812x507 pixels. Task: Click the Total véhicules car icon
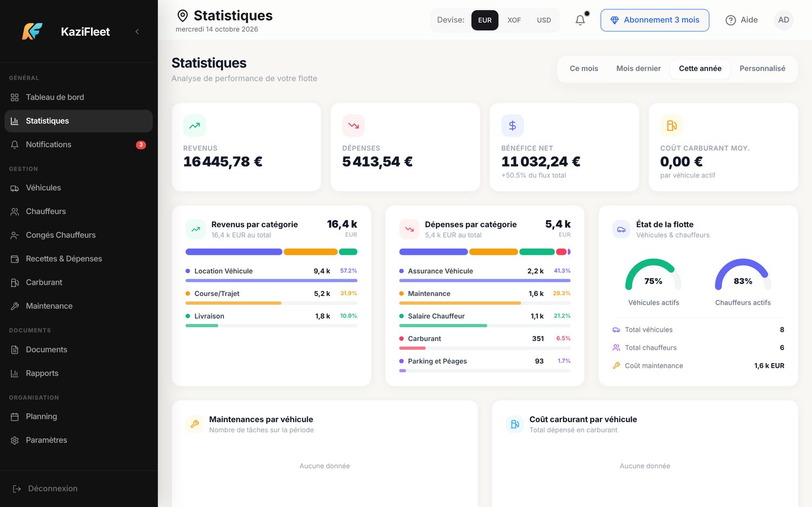click(616, 330)
